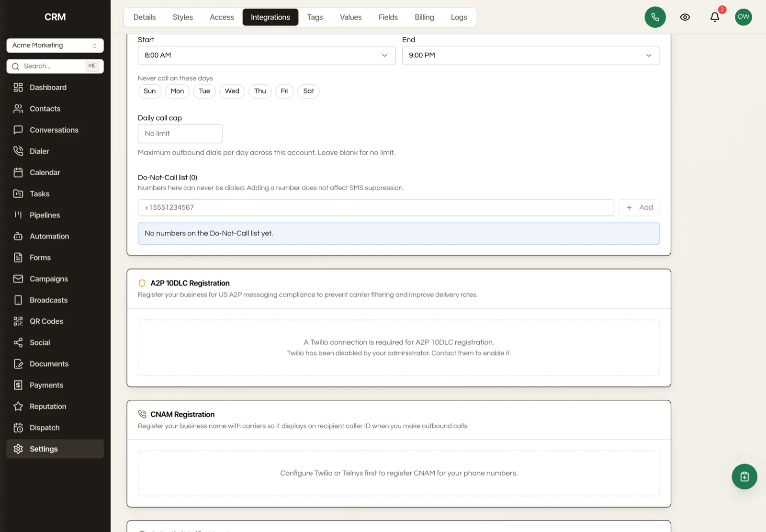Screen dimensions: 766x532
Task: Toggle Thu in never-call days
Action: [260, 91]
